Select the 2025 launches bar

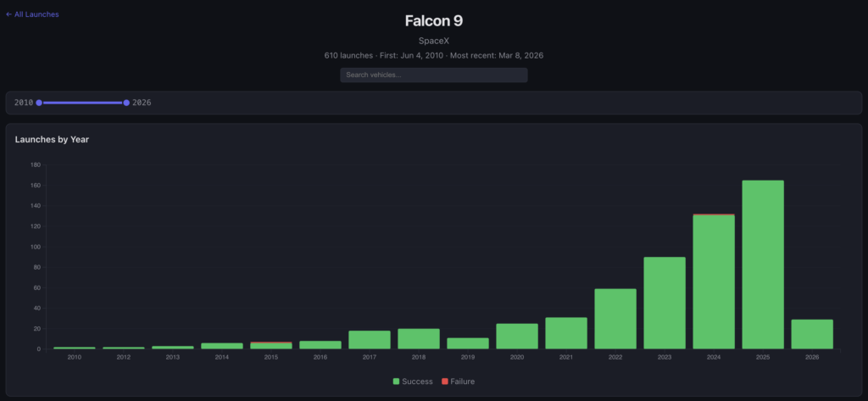763,265
